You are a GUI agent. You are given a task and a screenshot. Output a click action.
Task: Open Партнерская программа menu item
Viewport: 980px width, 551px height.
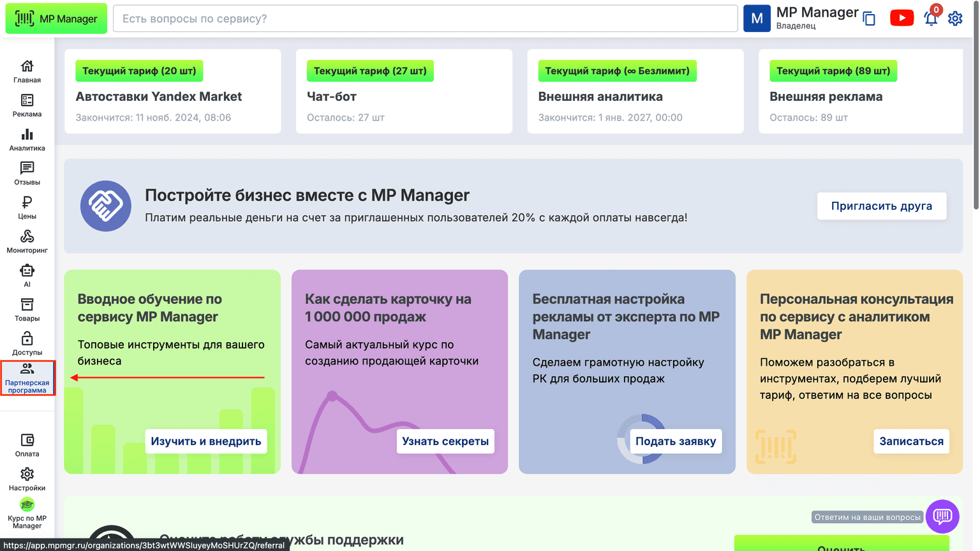tap(27, 377)
